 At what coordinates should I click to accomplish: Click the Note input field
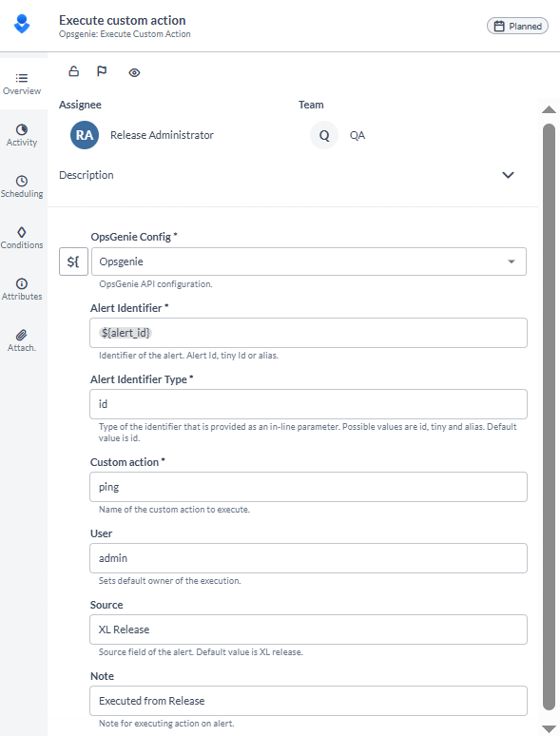(x=308, y=701)
